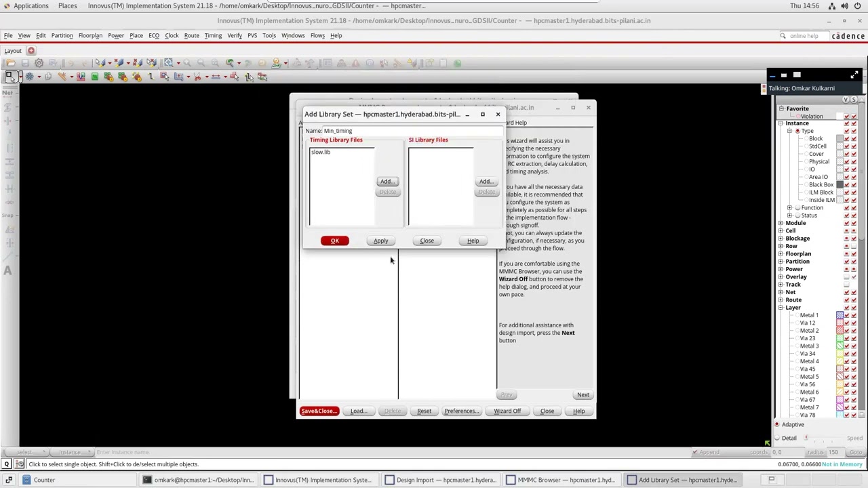Viewport: 868px width, 488px height.
Task: Click the cut scissors icon in second toolbar
Action: (x=197, y=77)
